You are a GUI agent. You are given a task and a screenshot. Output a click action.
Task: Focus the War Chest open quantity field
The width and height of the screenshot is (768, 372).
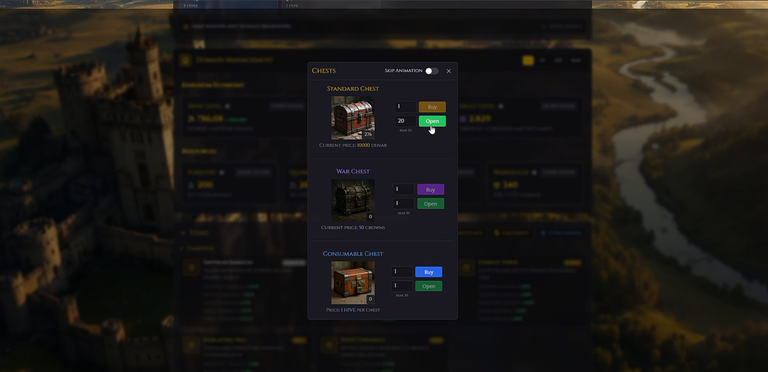[x=404, y=204]
